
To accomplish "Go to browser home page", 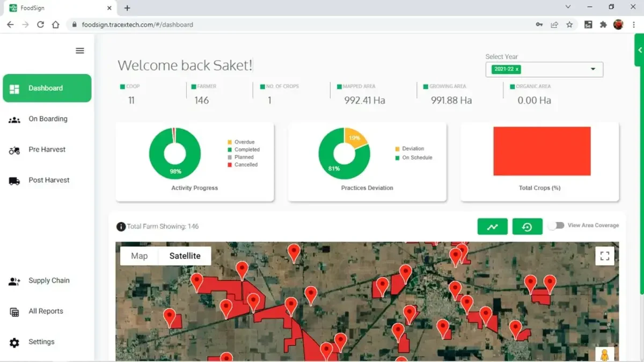I will click(x=55, y=25).
